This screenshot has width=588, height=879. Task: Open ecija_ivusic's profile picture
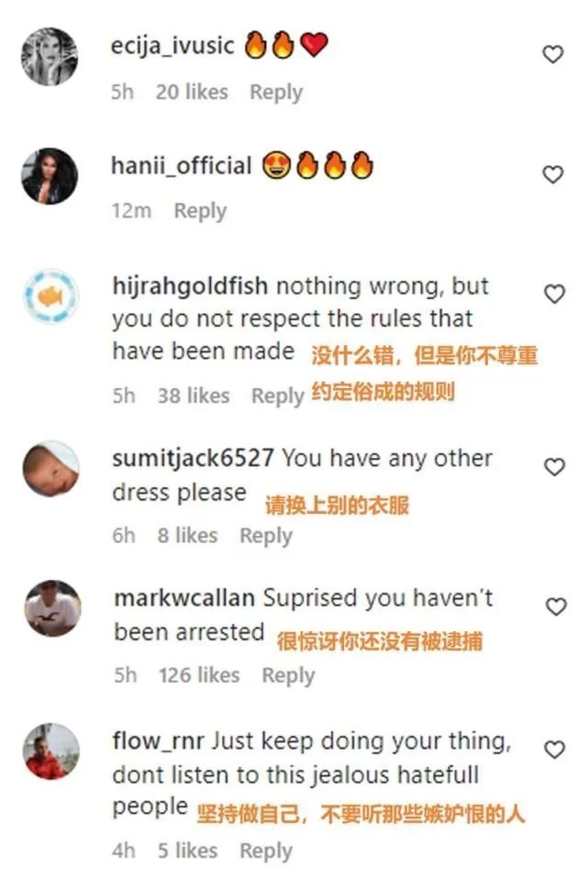point(50,57)
